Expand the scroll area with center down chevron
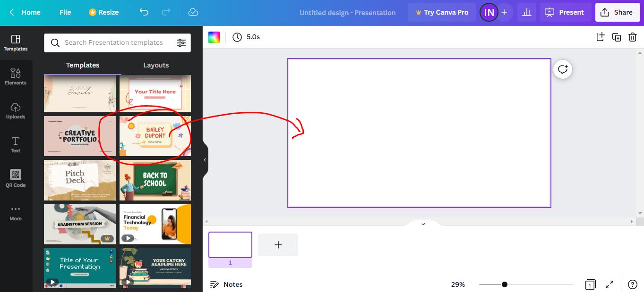The width and height of the screenshot is (644, 292). [423, 223]
